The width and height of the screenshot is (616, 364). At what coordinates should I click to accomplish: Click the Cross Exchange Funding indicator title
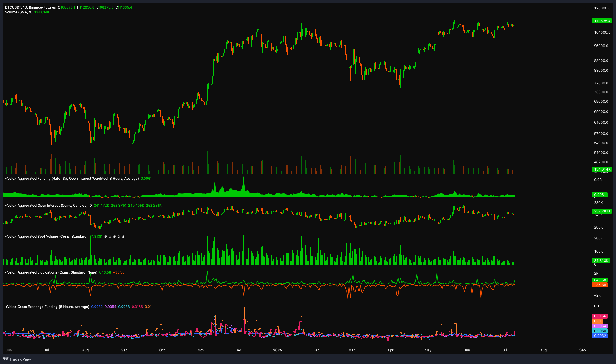(x=47, y=307)
